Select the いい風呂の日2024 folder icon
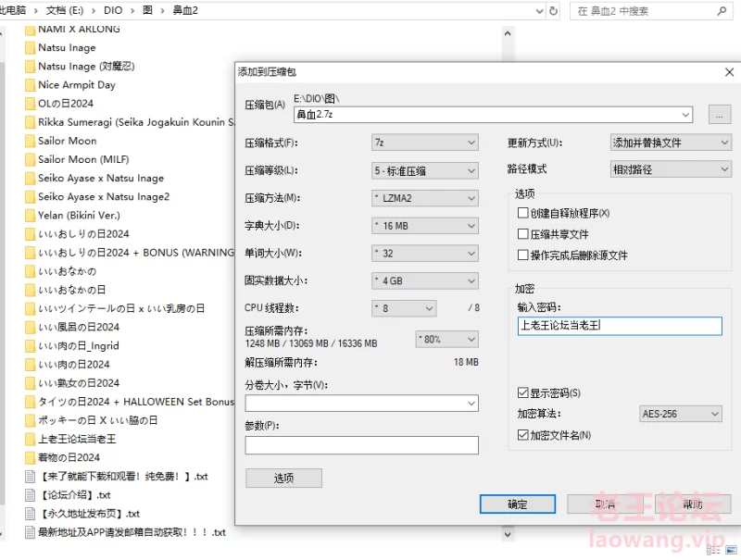741x560 pixels. 30,328
